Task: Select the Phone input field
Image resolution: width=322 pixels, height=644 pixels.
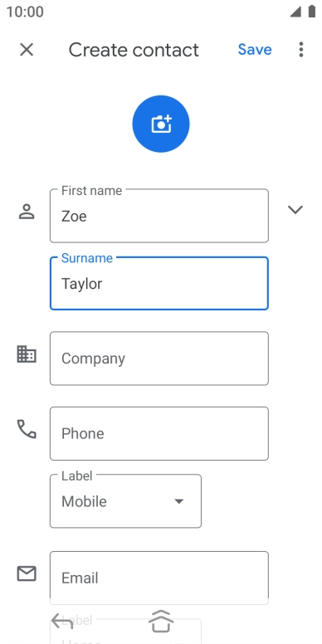Action: tap(159, 434)
